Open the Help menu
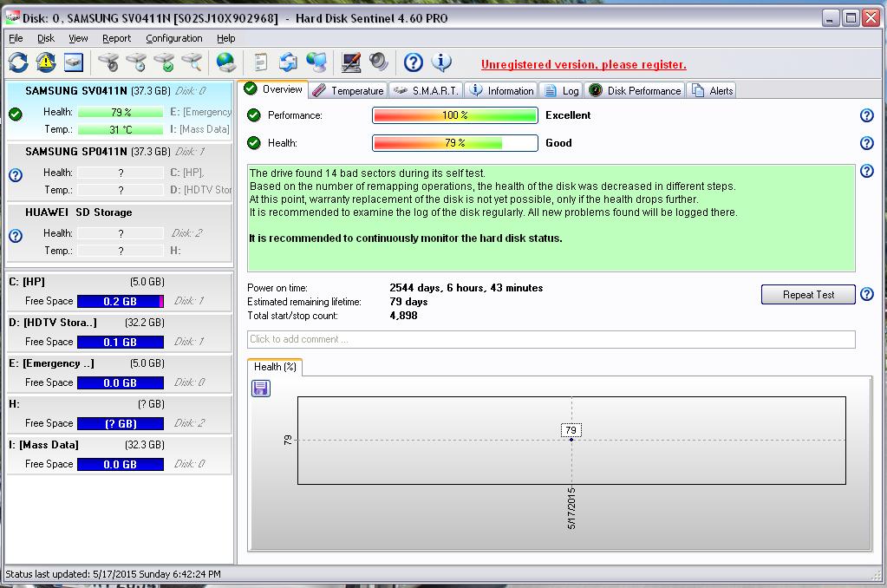The width and height of the screenshot is (887, 588). [225, 38]
